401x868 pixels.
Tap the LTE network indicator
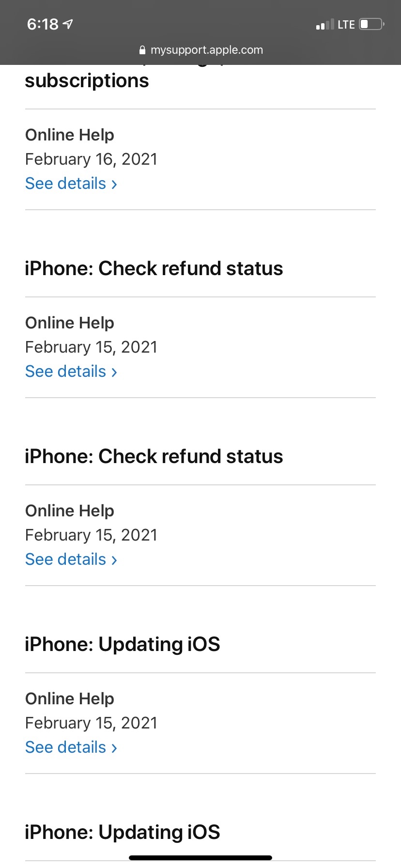coord(346,25)
